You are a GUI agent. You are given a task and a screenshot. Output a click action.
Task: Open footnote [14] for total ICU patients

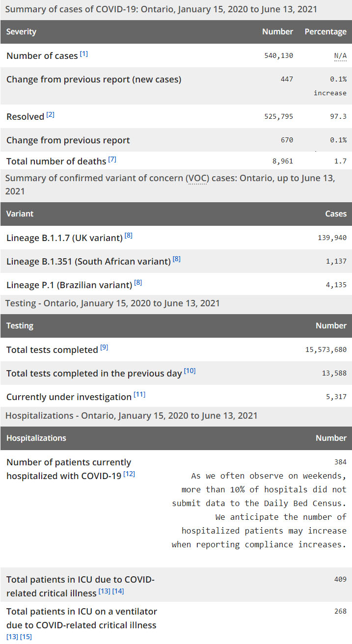118,591
